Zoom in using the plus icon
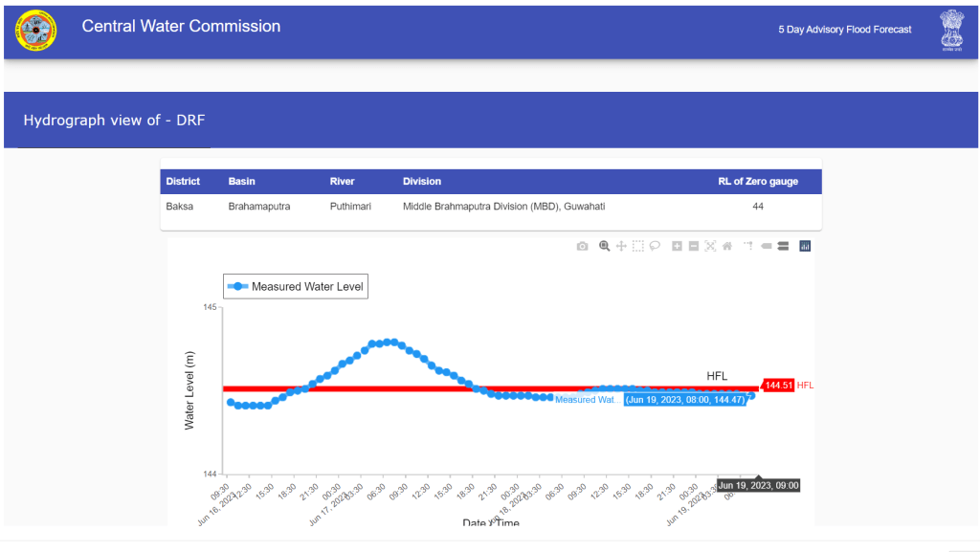The image size is (980, 552). click(x=677, y=246)
